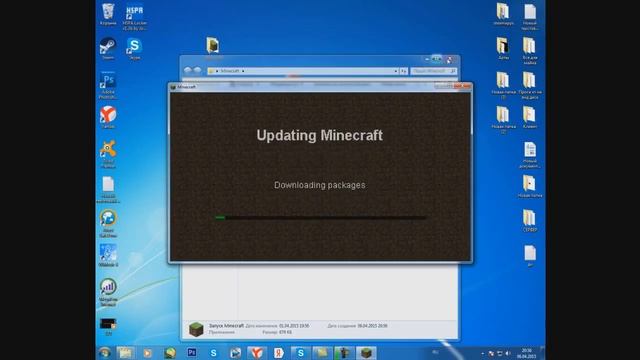This screenshot has width=640, height=360.
Task: Open the globe browser shortcut on desktop left
Action: pyautogui.click(x=108, y=223)
